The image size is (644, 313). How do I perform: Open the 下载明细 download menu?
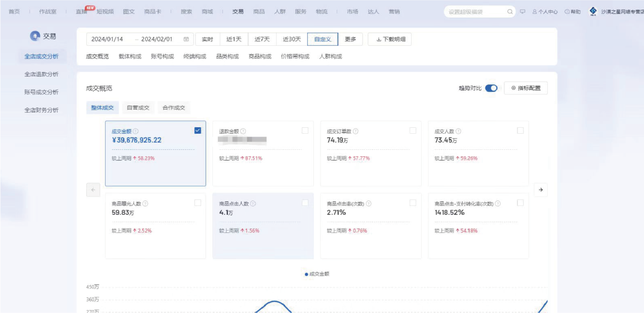390,39
